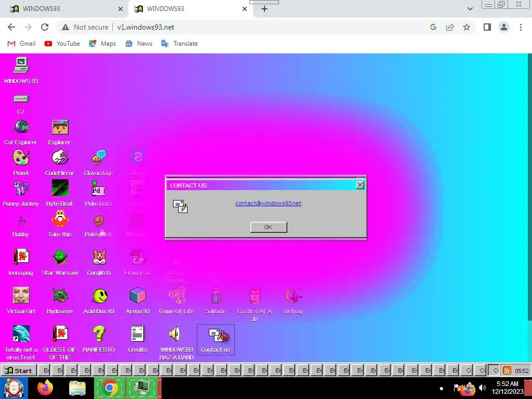Go back to the previous page
This screenshot has height=399, width=532.
(x=11, y=27)
